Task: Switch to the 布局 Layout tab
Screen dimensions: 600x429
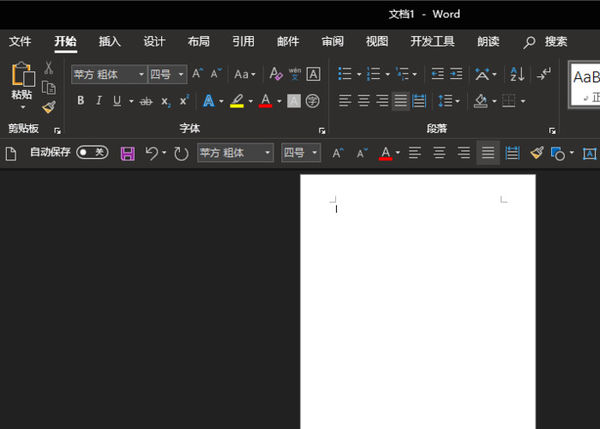Action: click(199, 41)
